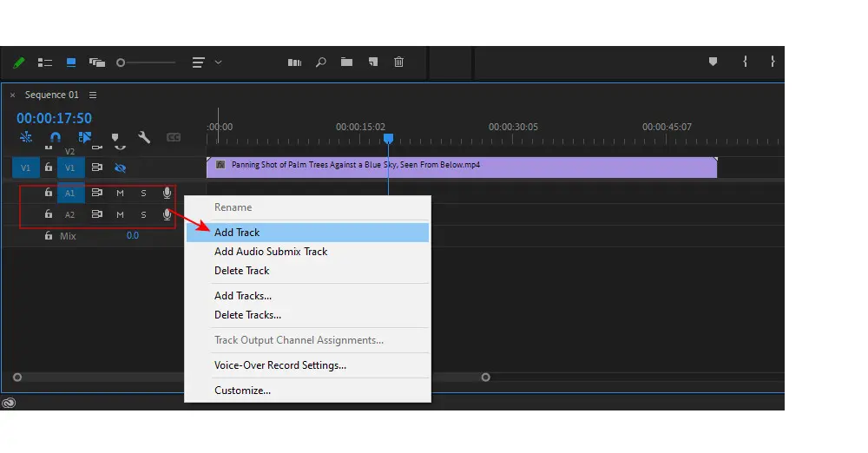Choose Add Audio Submix Track
The width and height of the screenshot is (868, 453).
(x=271, y=252)
